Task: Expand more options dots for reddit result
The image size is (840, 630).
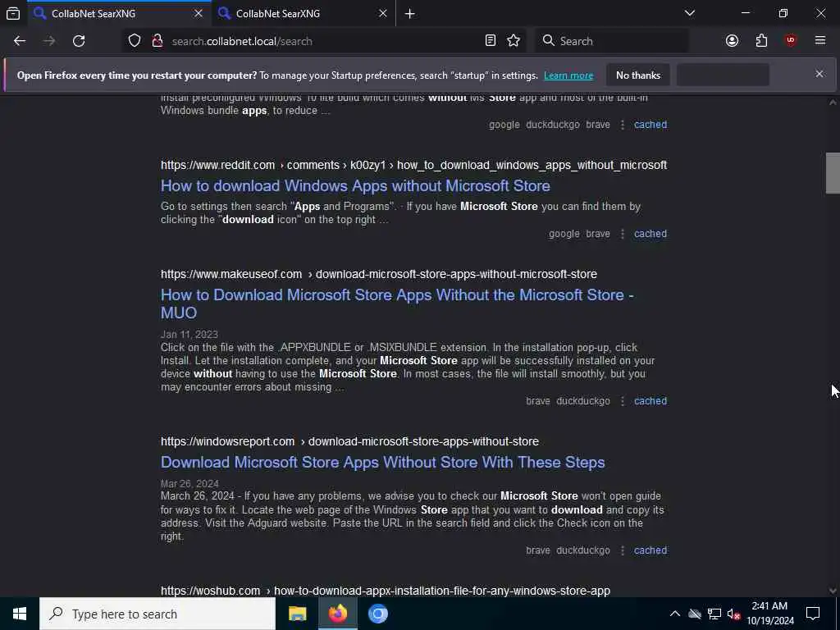Action: pyautogui.click(x=622, y=234)
